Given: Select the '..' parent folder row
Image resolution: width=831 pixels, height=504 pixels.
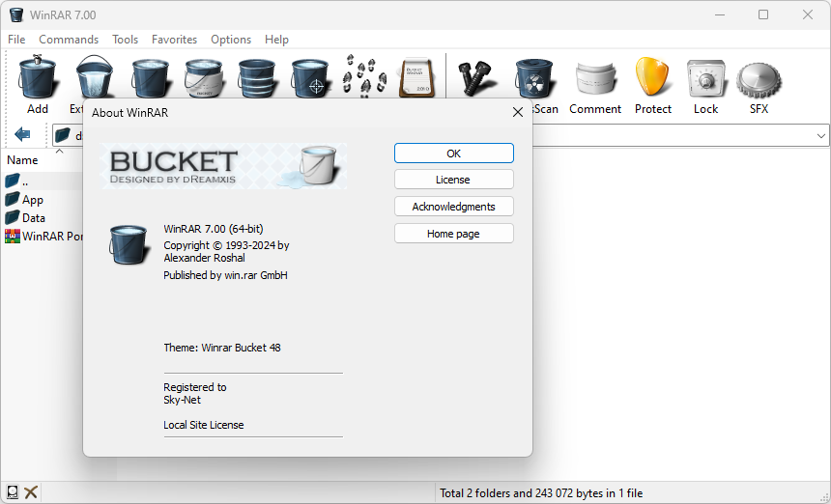Looking at the screenshot, I should (x=43, y=182).
